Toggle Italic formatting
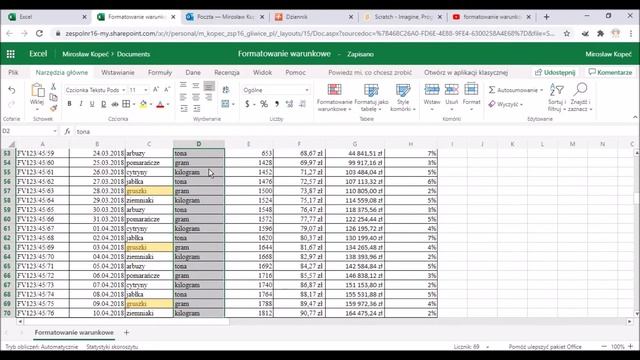This screenshot has width=640, height=360. click(x=81, y=104)
